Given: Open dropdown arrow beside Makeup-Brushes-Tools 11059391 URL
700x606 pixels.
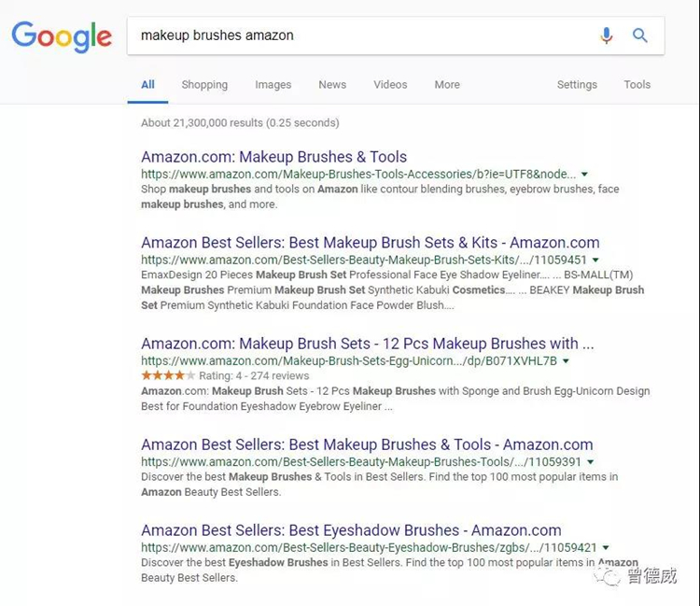Looking at the screenshot, I should [x=590, y=461].
